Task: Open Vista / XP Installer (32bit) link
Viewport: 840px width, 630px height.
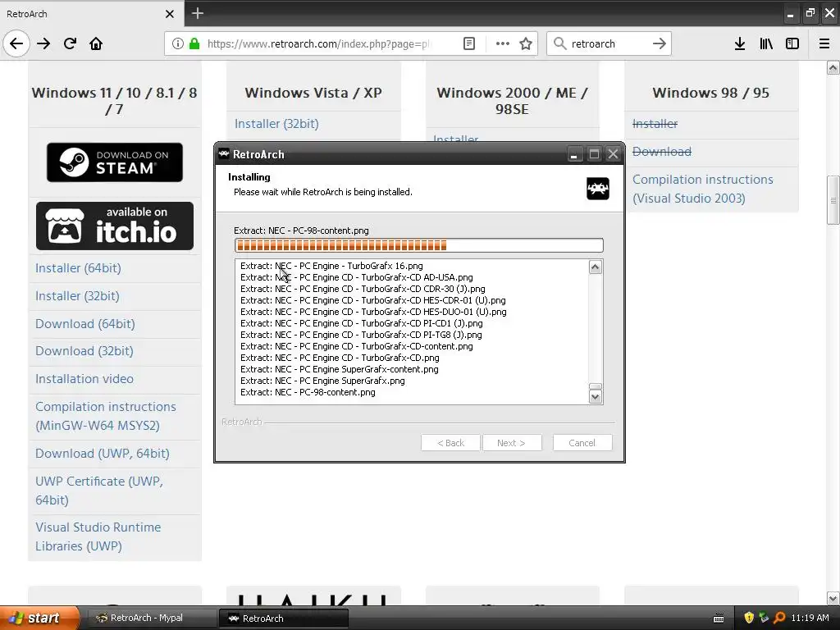Action: click(x=276, y=124)
